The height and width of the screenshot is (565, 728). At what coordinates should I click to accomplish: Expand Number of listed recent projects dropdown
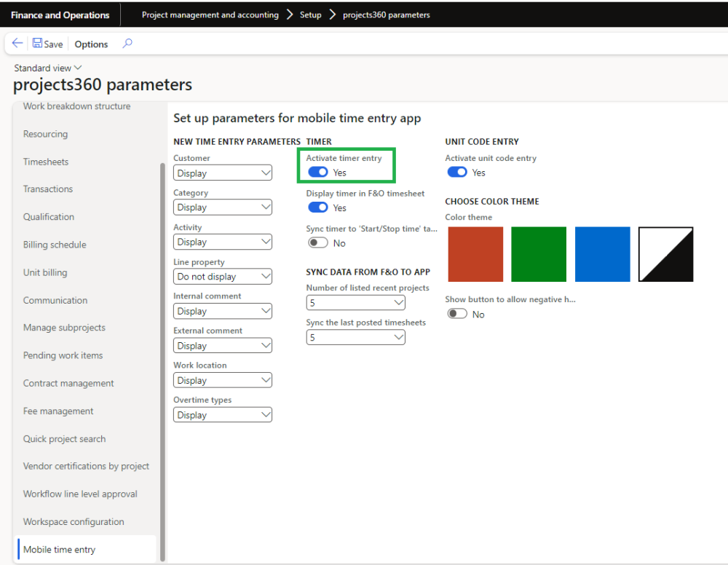point(355,302)
